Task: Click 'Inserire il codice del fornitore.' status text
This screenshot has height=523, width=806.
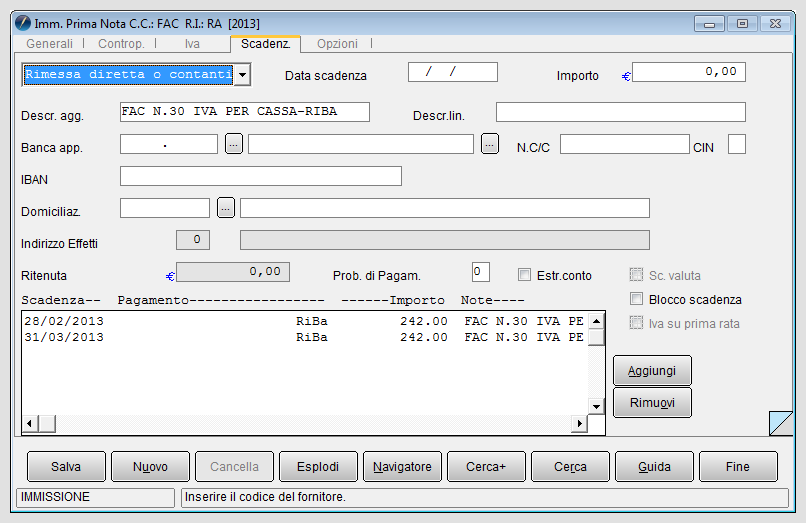Action: coord(265,497)
